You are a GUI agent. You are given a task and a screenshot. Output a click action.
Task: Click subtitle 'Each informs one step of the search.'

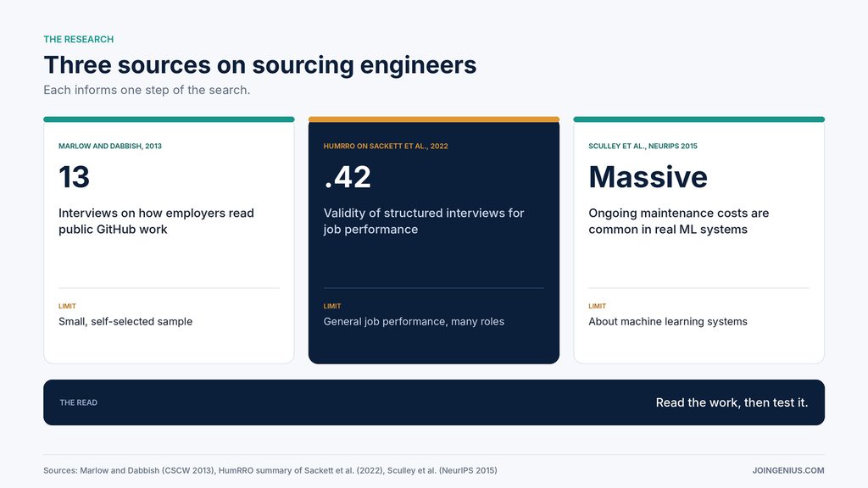(x=147, y=90)
